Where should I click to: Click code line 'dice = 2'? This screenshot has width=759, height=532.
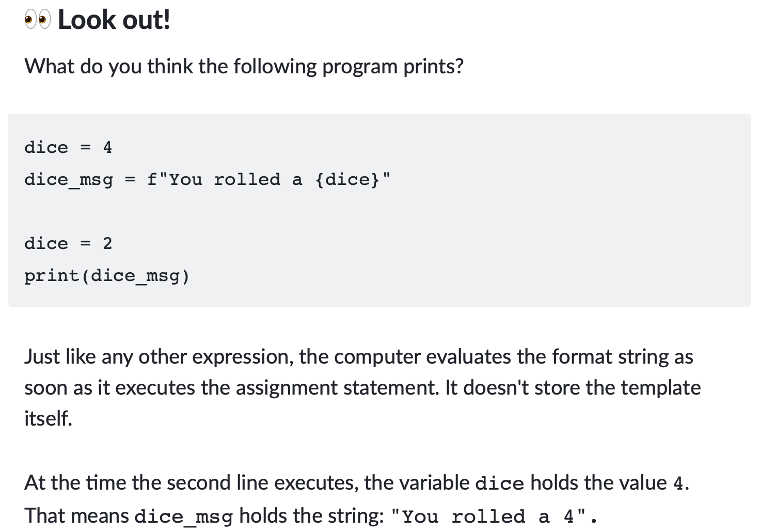[68, 243]
